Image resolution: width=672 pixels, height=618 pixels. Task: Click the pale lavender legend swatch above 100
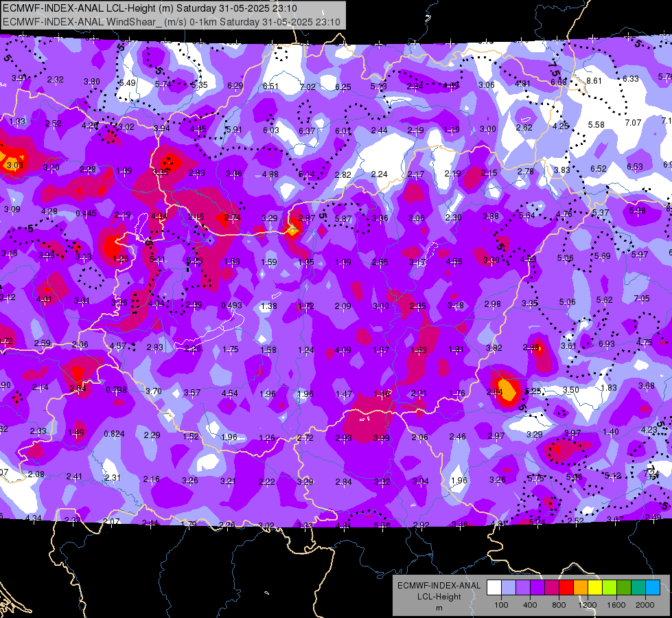click(x=508, y=588)
